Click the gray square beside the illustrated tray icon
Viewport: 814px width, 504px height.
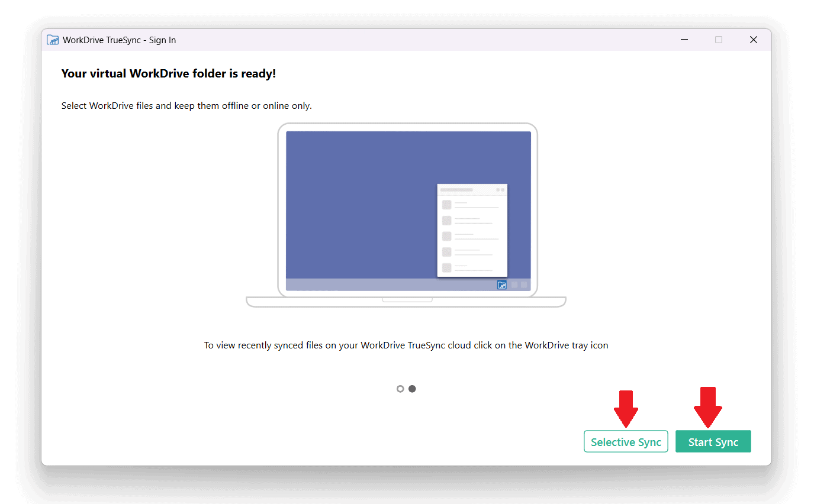tap(514, 285)
